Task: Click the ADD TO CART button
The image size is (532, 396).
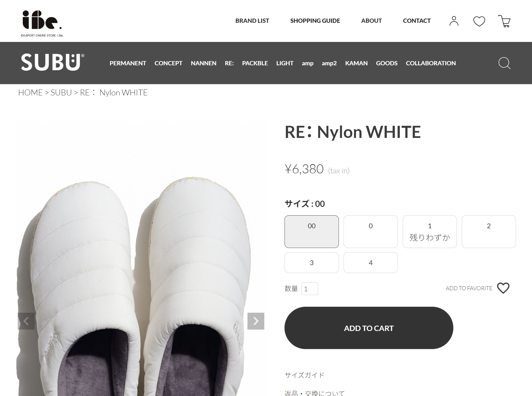Action: pyautogui.click(x=369, y=328)
